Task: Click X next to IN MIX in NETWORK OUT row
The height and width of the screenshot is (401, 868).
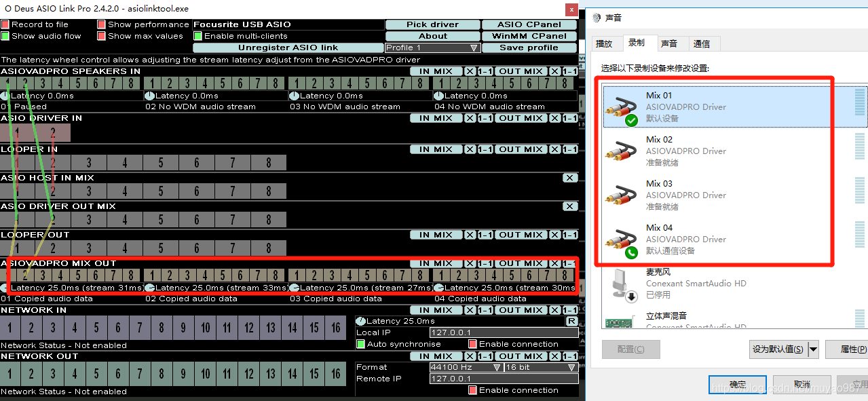Action: coord(469,356)
